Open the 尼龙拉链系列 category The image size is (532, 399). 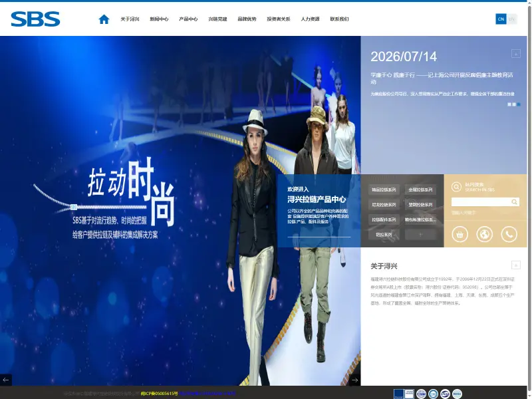384,205
